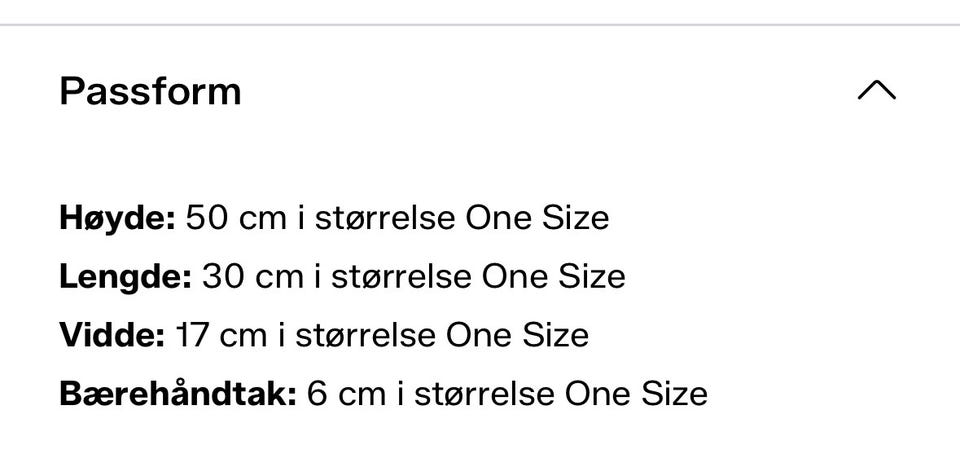The height and width of the screenshot is (454, 960).
Task: Select the bold Lengde label
Action: point(126,277)
